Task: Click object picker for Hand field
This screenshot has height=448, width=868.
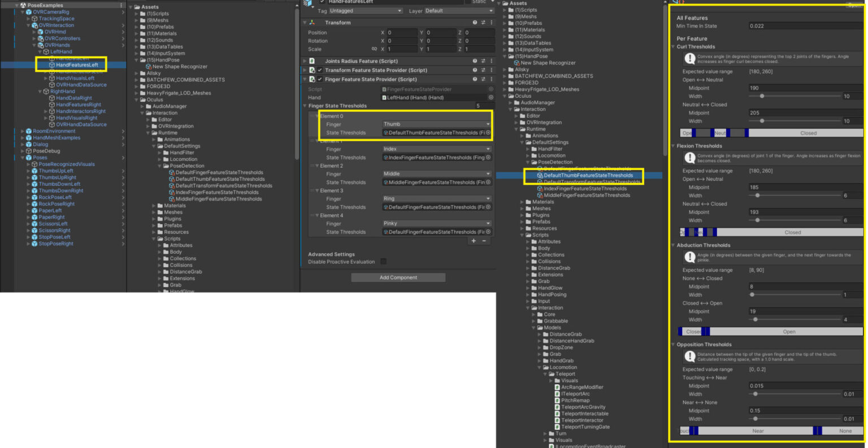Action: point(490,98)
